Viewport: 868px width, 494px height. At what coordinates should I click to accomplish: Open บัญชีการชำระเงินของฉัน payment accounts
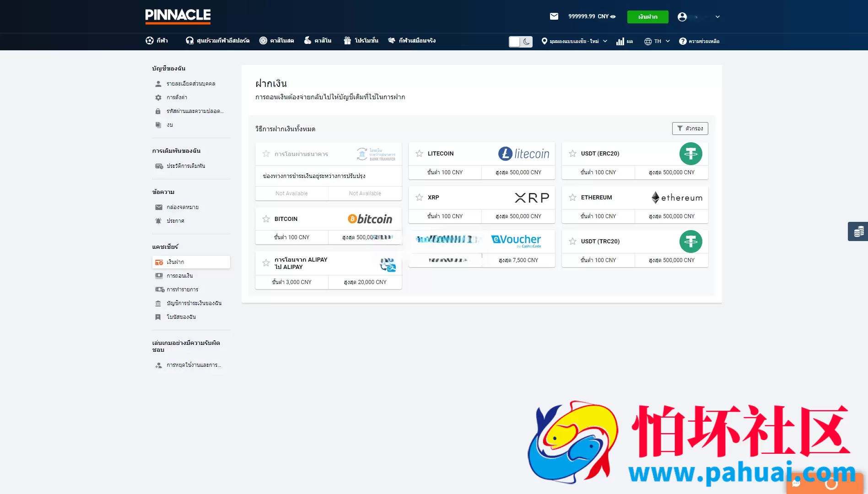tap(188, 303)
